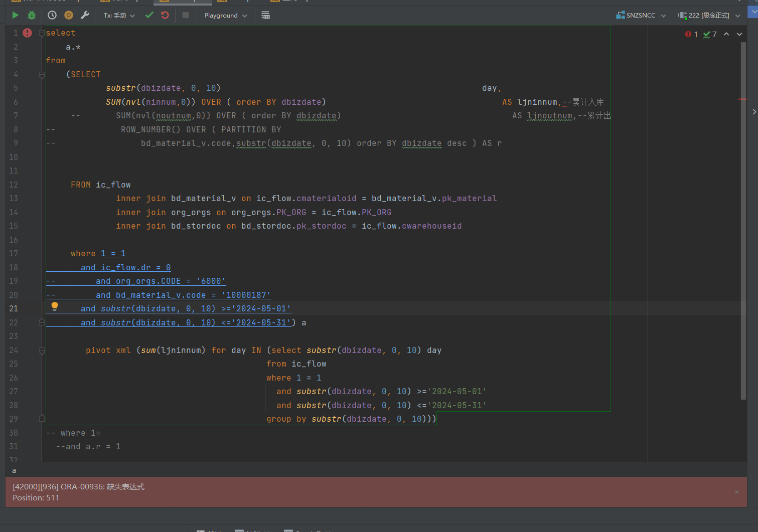The width and height of the screenshot is (758, 532).
Task: Click the 'pivot xml' keyword on line 24
Action: click(108, 350)
